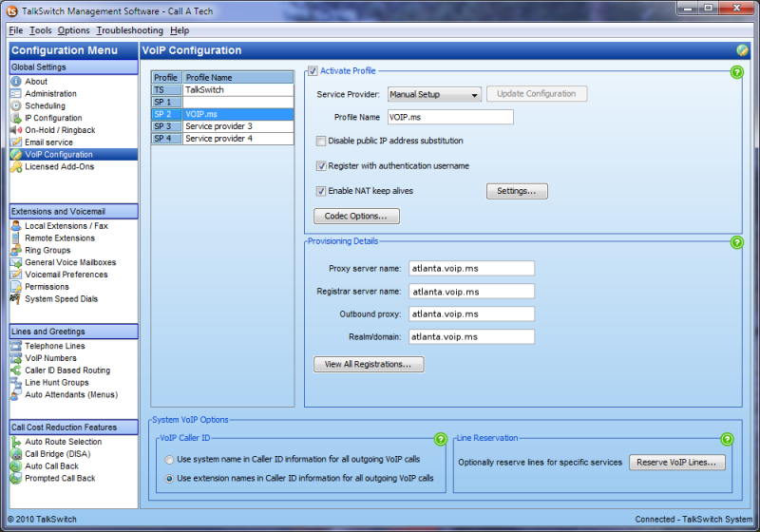
Task: Click the Auto Route Selection icon
Action: point(16,442)
